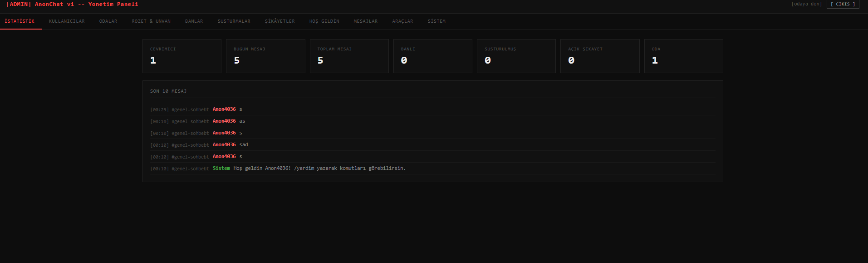This screenshot has height=263, width=868.
Task: Go to the ODALAR tab
Action: coord(108,21)
